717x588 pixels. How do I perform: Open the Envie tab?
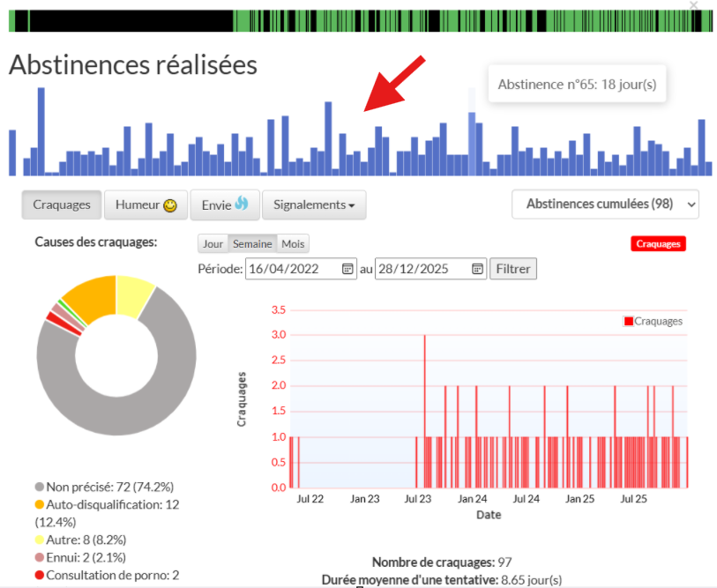pos(225,205)
